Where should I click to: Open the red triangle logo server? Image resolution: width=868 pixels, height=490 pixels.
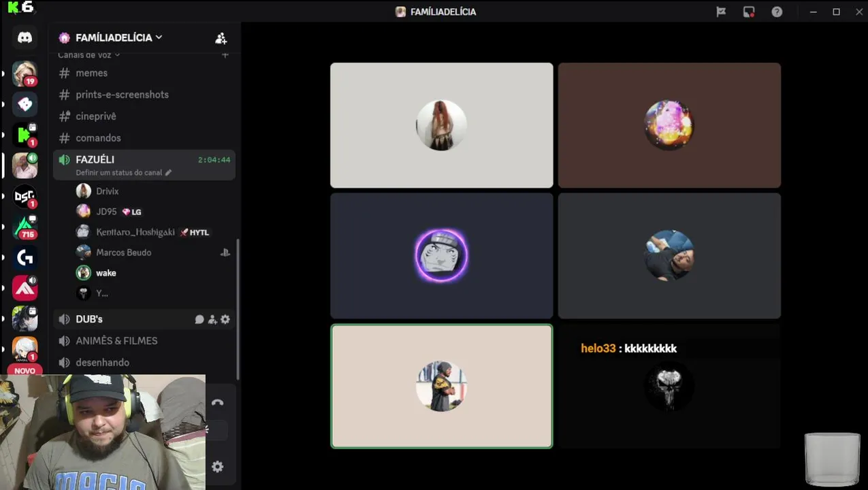[25, 288]
